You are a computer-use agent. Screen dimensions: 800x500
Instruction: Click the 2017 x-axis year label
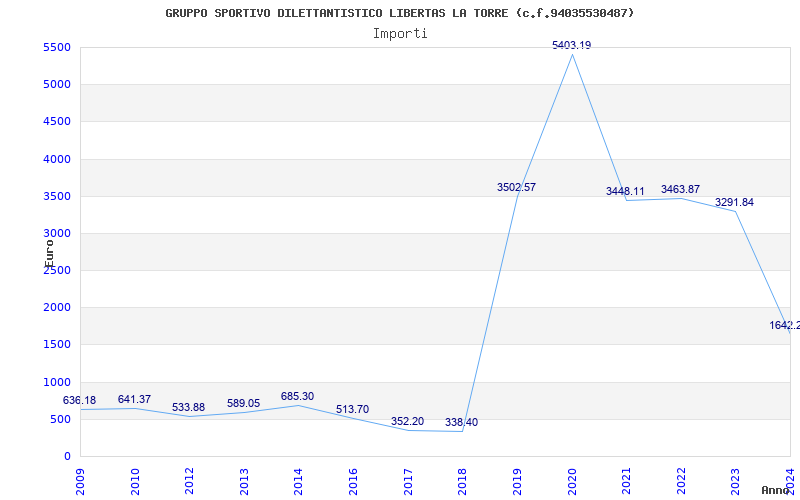(x=408, y=481)
